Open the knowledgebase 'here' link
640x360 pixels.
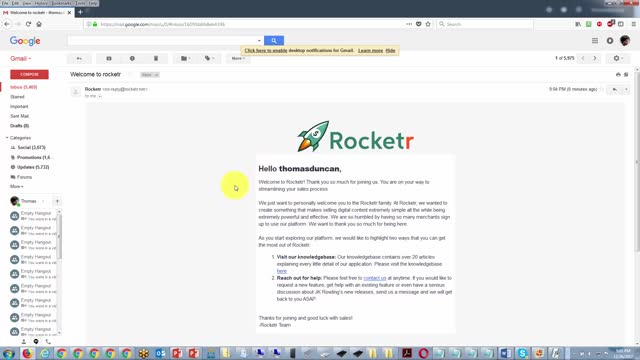[282, 271]
